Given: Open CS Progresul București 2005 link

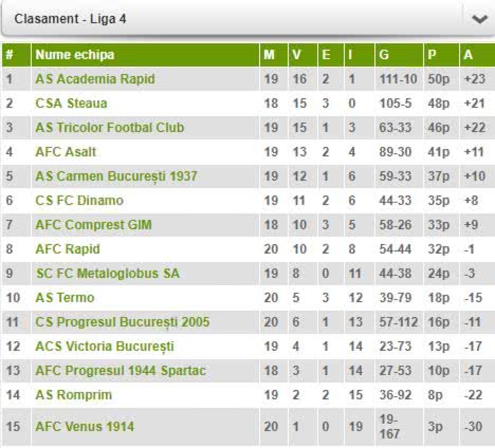Looking at the screenshot, I should [123, 322].
